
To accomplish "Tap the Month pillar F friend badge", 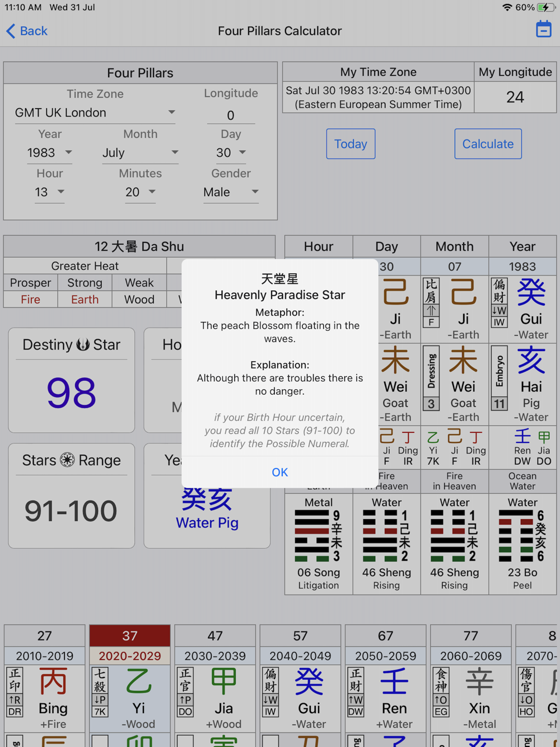I will coord(431,322).
